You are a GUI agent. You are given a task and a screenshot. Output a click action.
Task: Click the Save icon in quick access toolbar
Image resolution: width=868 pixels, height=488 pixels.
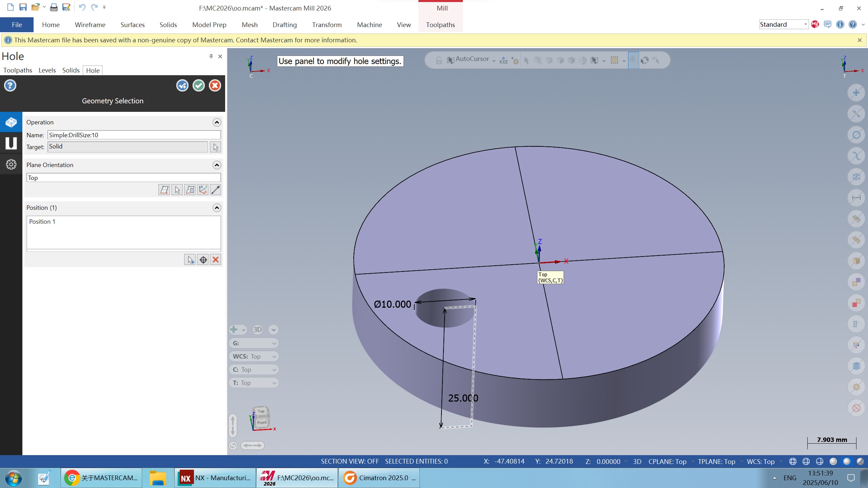pyautogui.click(x=23, y=7)
